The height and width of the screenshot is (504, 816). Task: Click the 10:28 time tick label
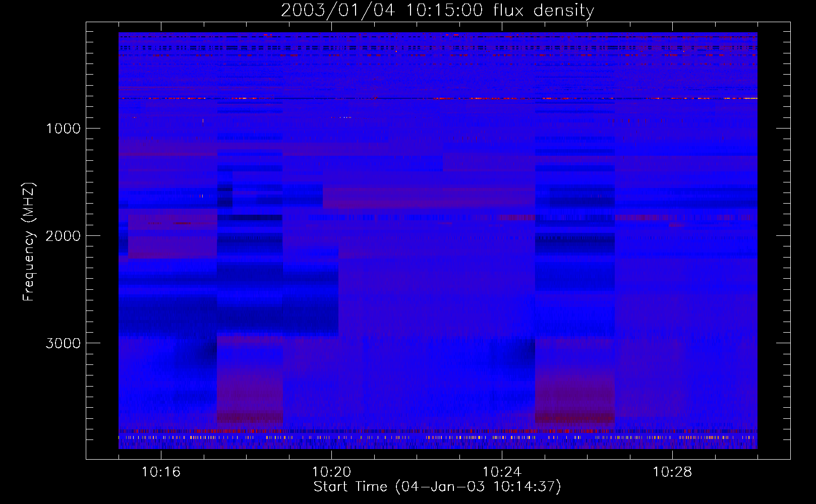[x=672, y=472]
